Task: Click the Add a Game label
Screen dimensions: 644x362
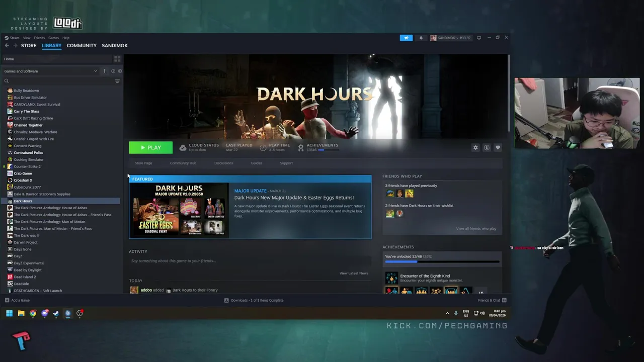Action: pos(20,300)
